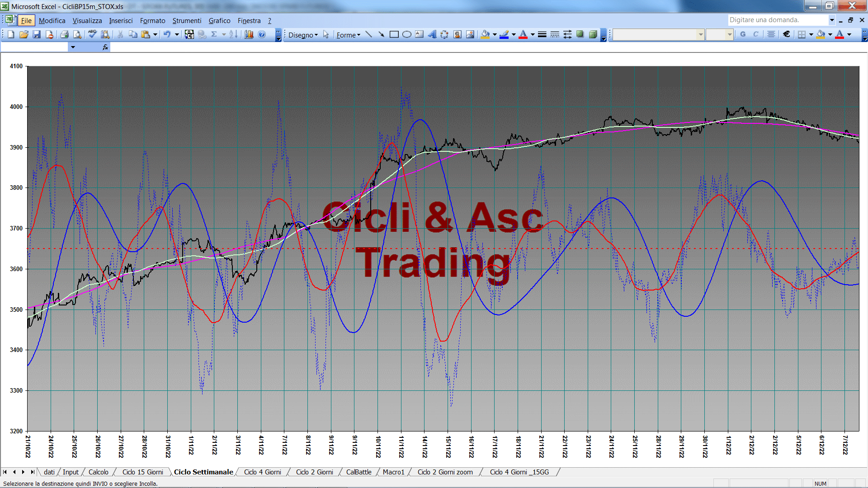Select the Oval shape tool
The height and width of the screenshot is (488, 868).
click(407, 34)
